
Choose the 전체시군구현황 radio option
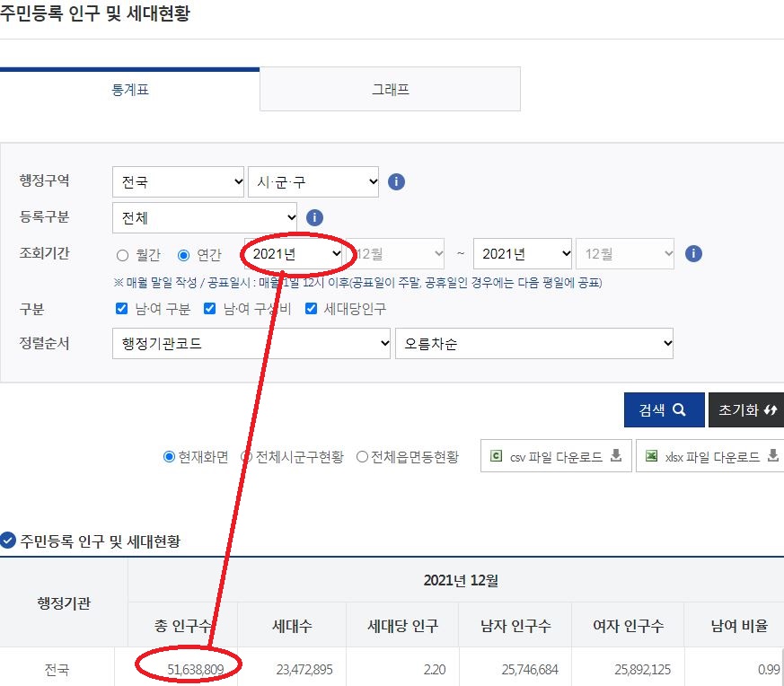coord(246,456)
